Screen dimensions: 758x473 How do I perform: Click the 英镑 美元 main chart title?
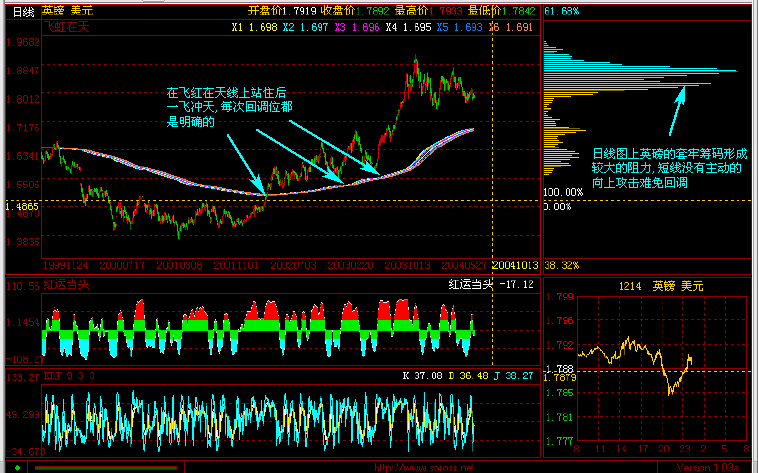[x=67, y=11]
